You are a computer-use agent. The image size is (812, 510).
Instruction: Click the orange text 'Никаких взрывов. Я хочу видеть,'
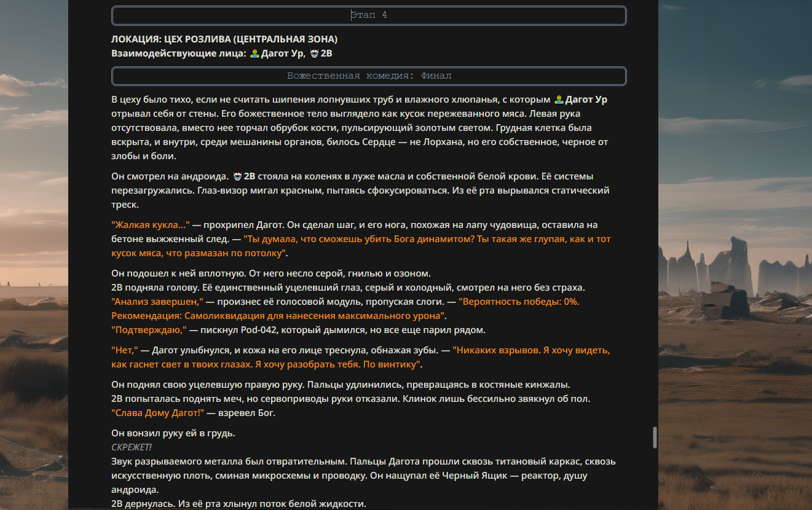531,351
